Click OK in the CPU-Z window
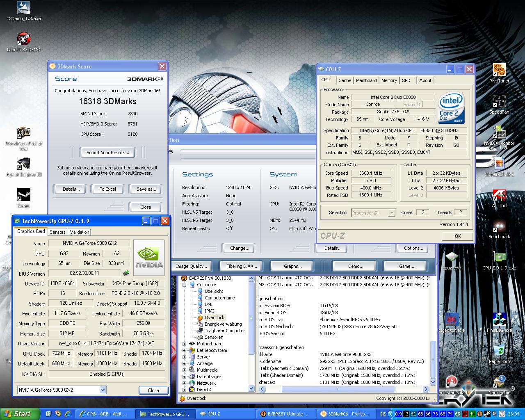The width and height of the screenshot is (525, 420). tap(458, 236)
